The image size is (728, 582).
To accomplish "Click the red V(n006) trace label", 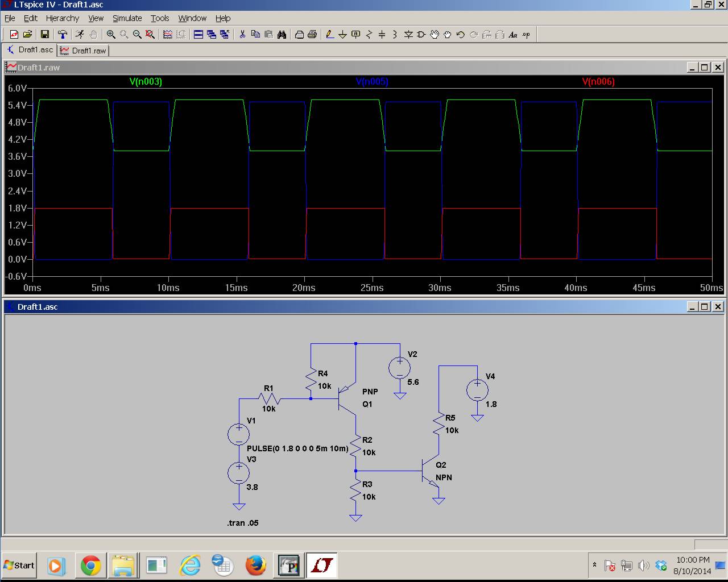I will [x=598, y=82].
